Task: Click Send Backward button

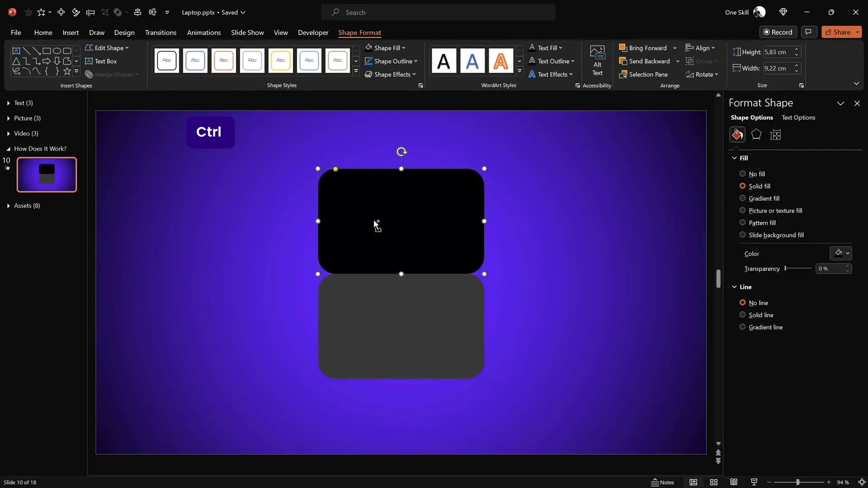Action: pos(645,61)
